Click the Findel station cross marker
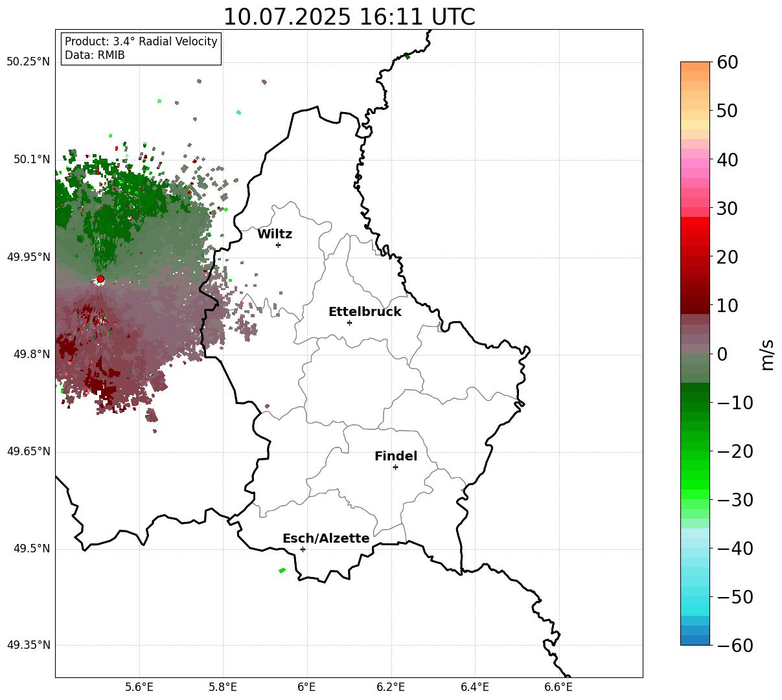This screenshot has height=700, width=782. click(x=395, y=467)
